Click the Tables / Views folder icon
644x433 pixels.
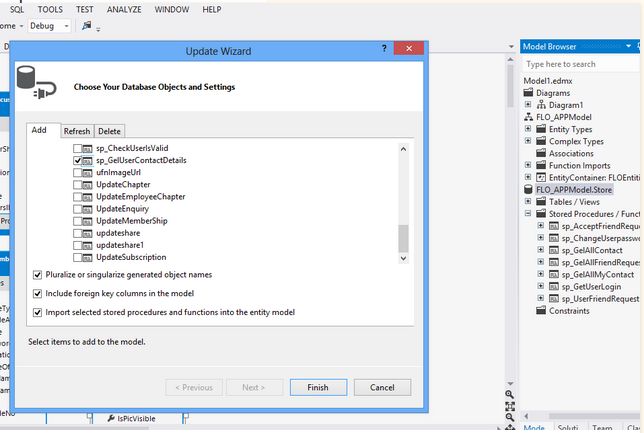541,202
